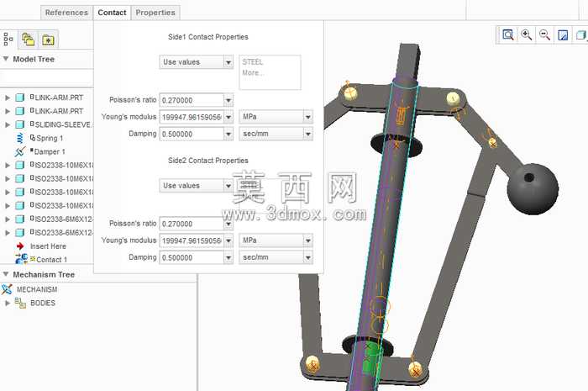Open Side1 Young's modulus value dropdown arrow
588x391 pixels.
[x=228, y=117]
